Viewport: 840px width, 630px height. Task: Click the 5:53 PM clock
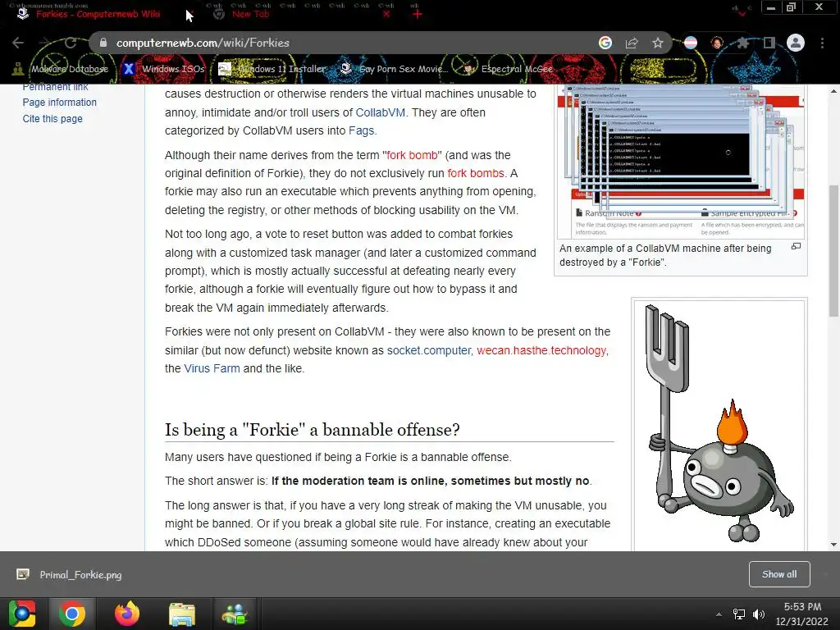coord(802,614)
